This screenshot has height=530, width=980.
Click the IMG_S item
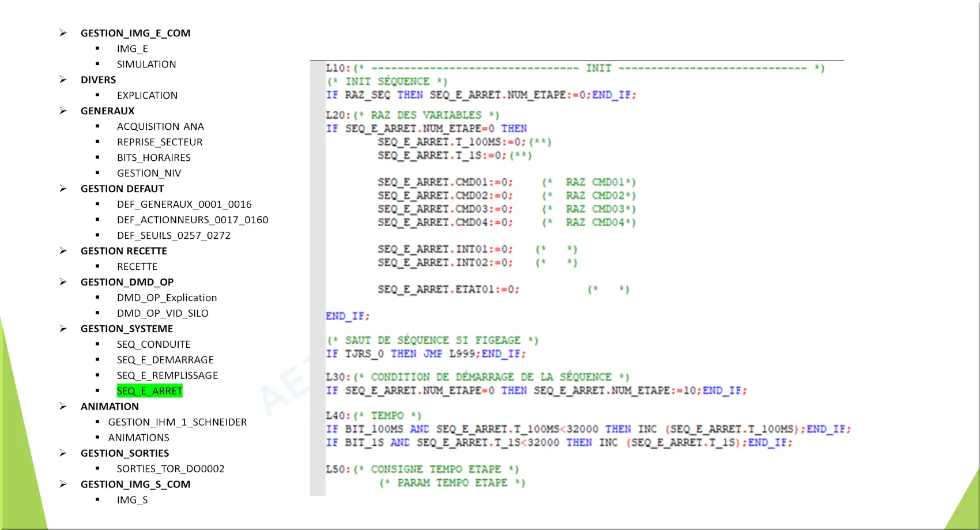pos(132,500)
